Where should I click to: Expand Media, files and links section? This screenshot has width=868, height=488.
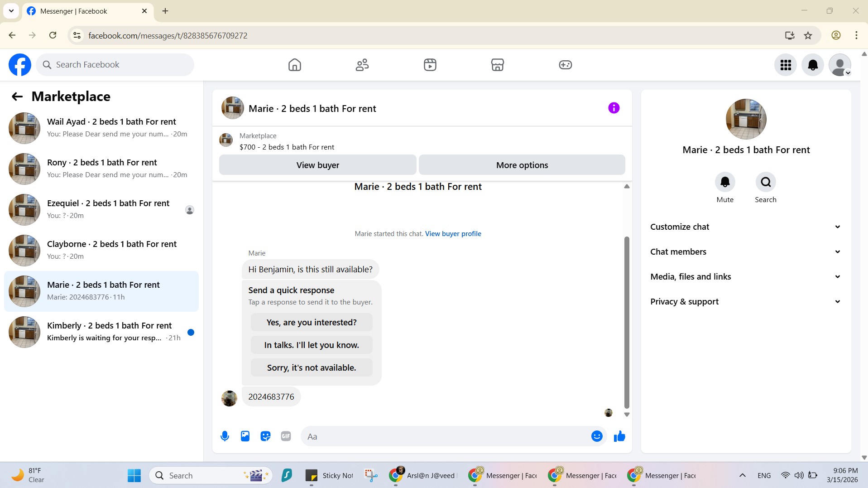coord(746,276)
